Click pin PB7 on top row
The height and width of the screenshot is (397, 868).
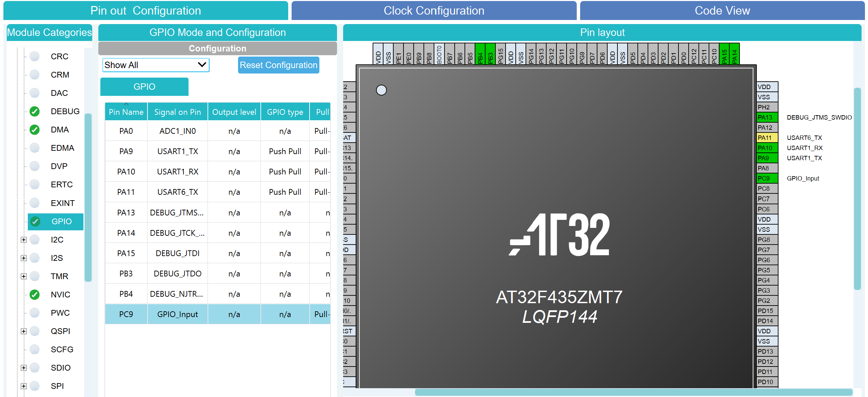click(x=450, y=54)
